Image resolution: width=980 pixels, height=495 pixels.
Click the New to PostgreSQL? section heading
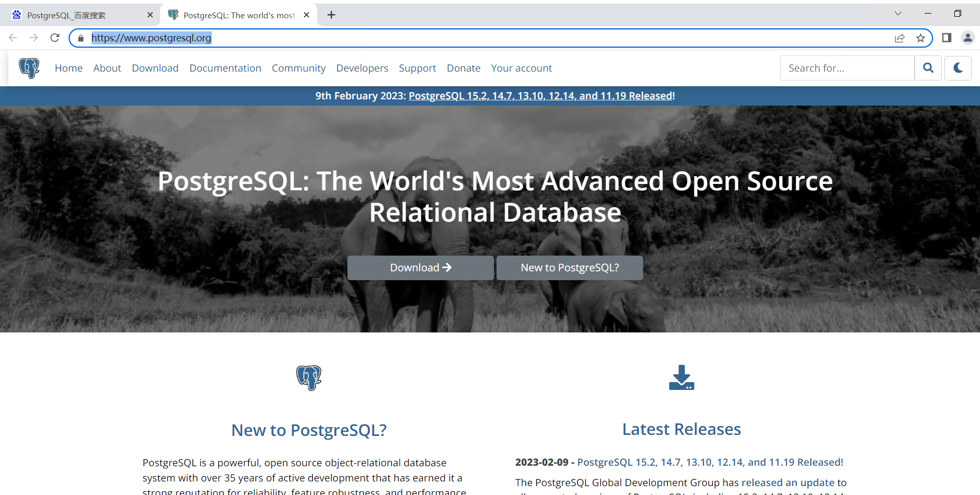(x=309, y=430)
